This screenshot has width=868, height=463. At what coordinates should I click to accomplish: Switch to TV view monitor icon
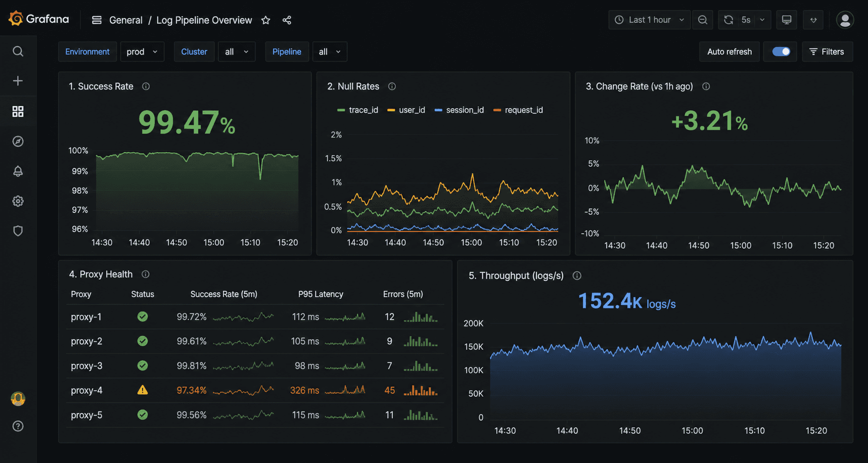click(787, 20)
